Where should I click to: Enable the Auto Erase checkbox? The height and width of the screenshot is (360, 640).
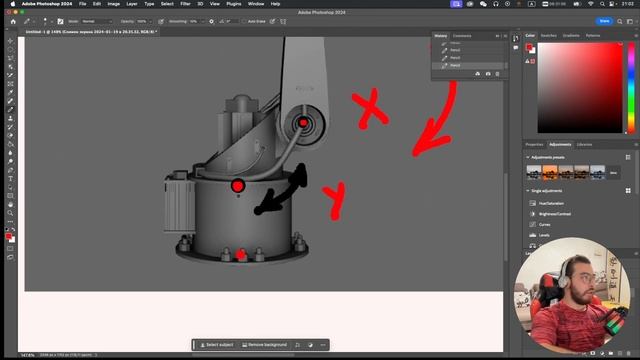click(x=243, y=21)
